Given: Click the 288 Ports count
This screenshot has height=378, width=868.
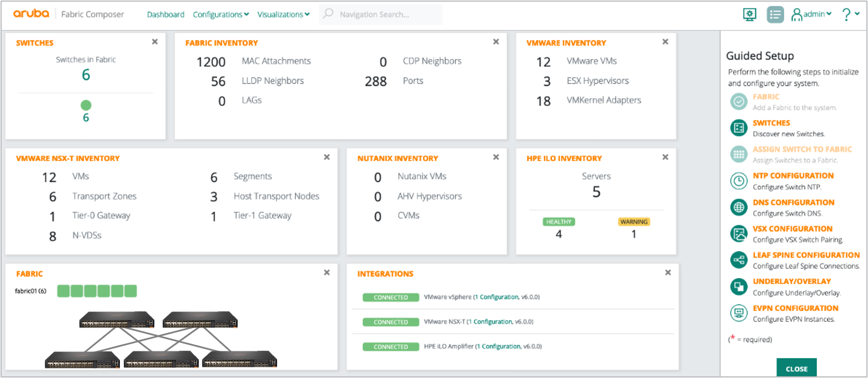Looking at the screenshot, I should pyautogui.click(x=375, y=82).
